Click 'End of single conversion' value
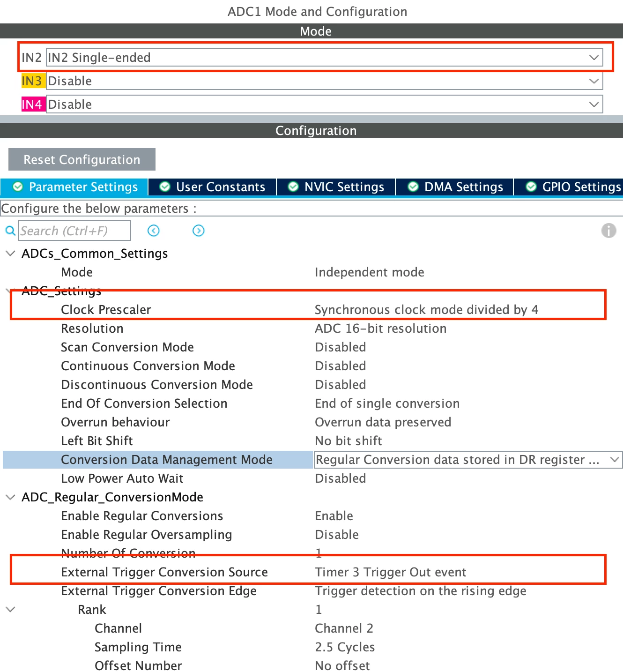Screen dimensions: 623x672 [387, 403]
